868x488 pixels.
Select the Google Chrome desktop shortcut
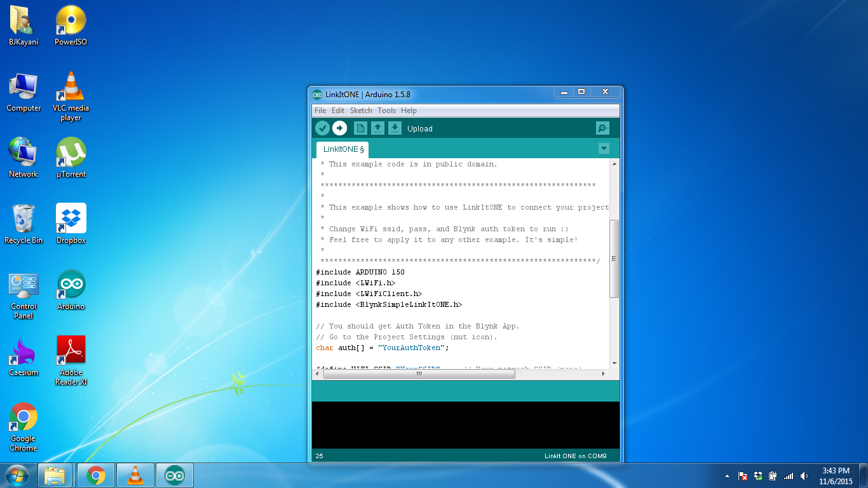(x=24, y=427)
